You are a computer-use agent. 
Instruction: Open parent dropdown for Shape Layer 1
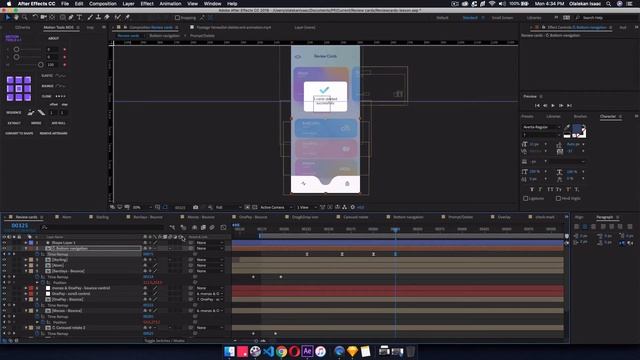click(209, 242)
